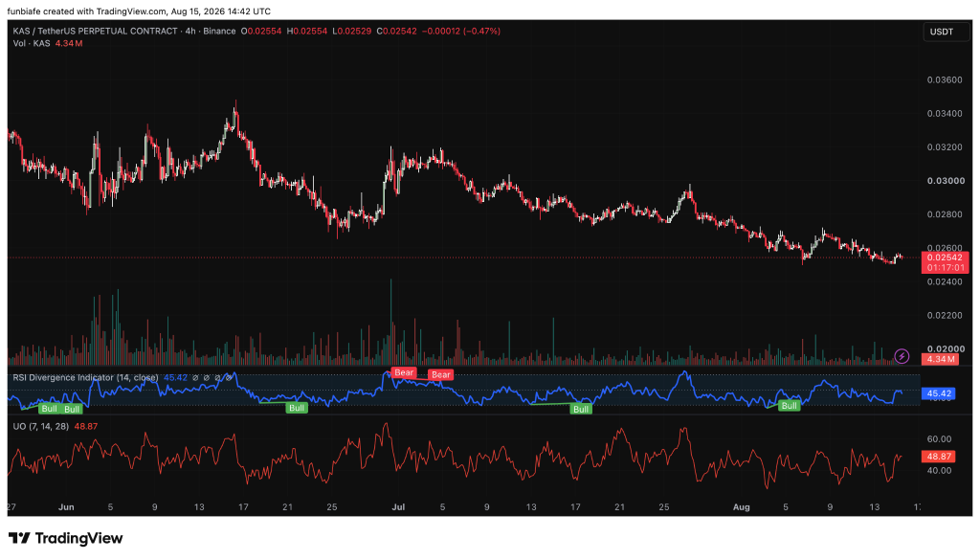The height and width of the screenshot is (560, 980).
Task: Click the 0.02400 price axis level
Action: coord(945,281)
